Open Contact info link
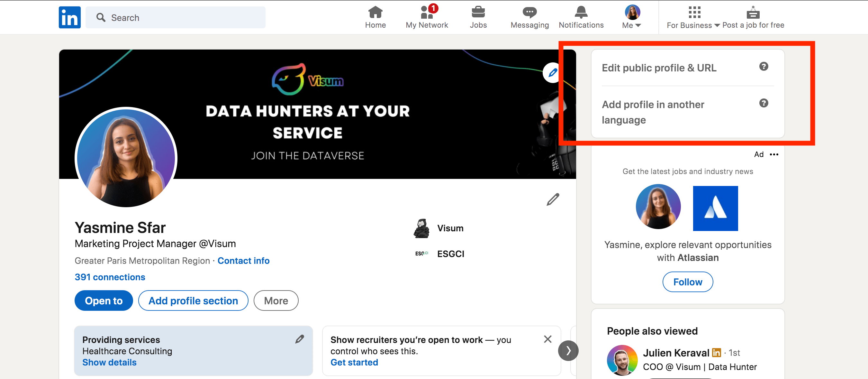This screenshot has width=868, height=379. 243,261
